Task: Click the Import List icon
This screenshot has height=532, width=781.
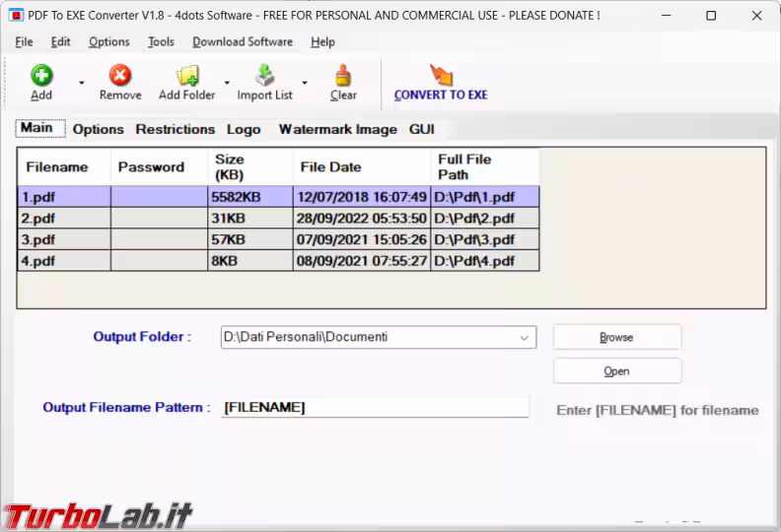Action: 265,76
